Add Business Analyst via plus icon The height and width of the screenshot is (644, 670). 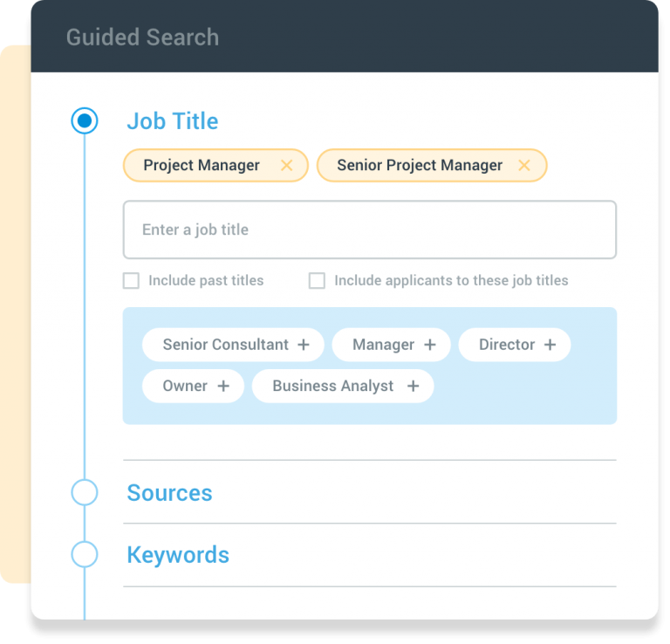pos(413,386)
